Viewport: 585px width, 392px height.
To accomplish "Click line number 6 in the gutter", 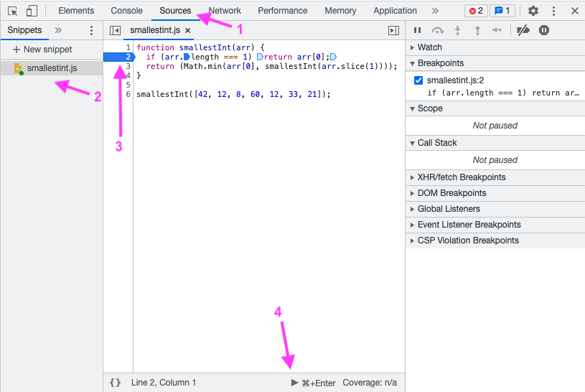I will tap(128, 94).
